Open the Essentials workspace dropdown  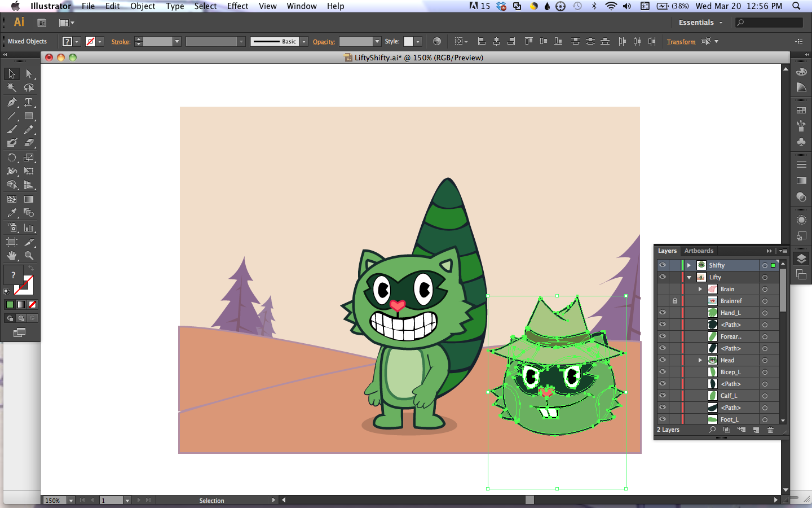700,23
